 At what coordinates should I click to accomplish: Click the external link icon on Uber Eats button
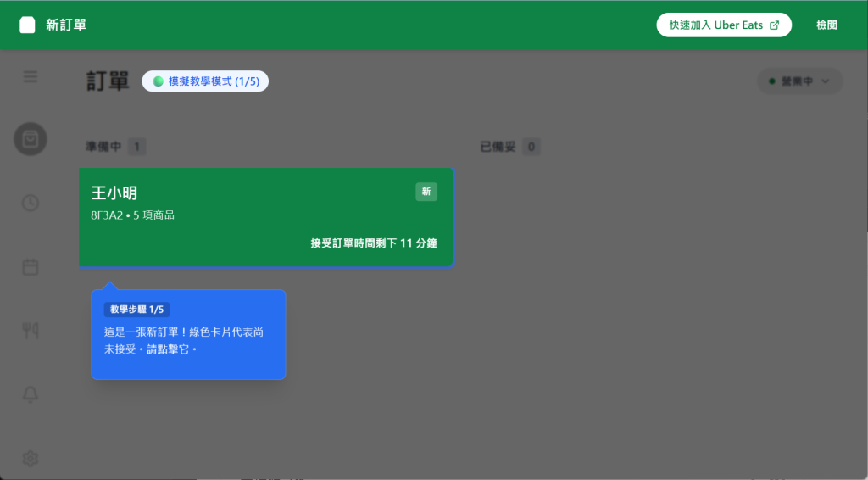click(774, 25)
